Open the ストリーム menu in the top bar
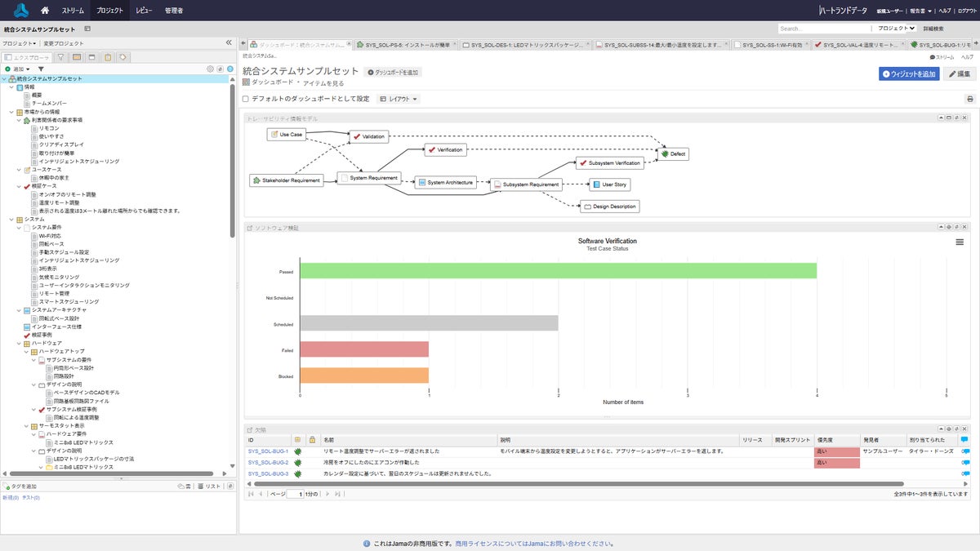980x551 pixels. coord(73,11)
